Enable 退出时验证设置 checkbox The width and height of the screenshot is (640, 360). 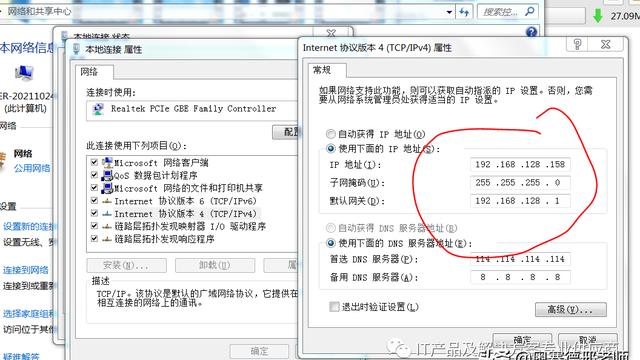click(x=334, y=307)
